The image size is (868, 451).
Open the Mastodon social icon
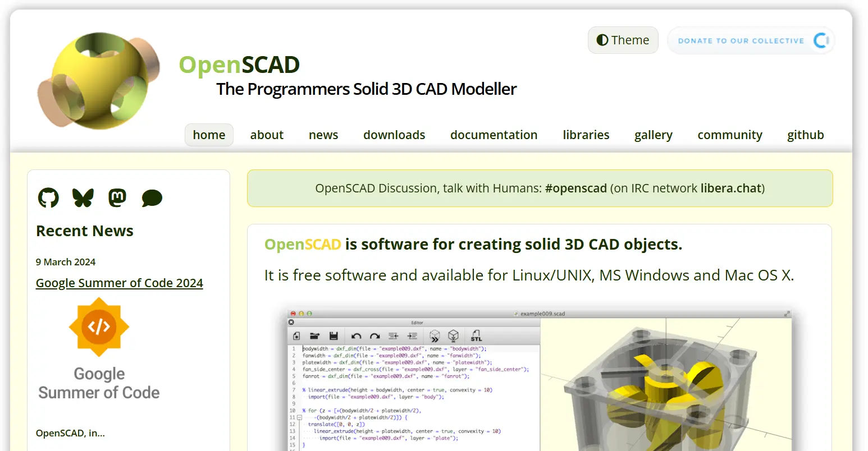[x=117, y=197]
